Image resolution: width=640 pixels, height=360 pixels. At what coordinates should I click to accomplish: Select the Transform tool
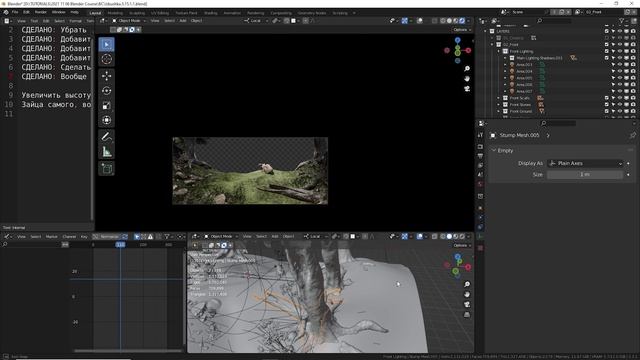pos(107,120)
